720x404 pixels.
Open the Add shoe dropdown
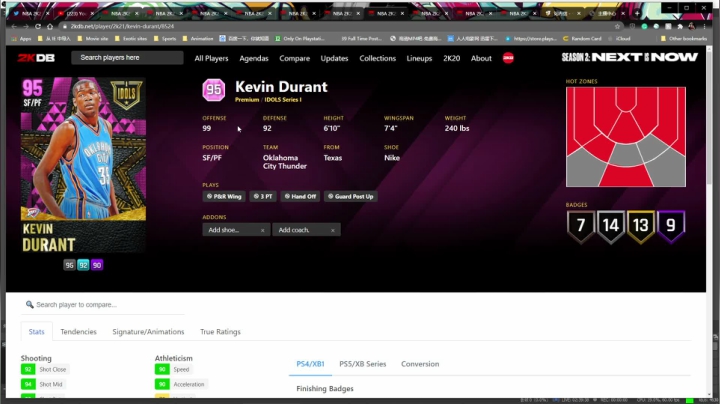236,230
